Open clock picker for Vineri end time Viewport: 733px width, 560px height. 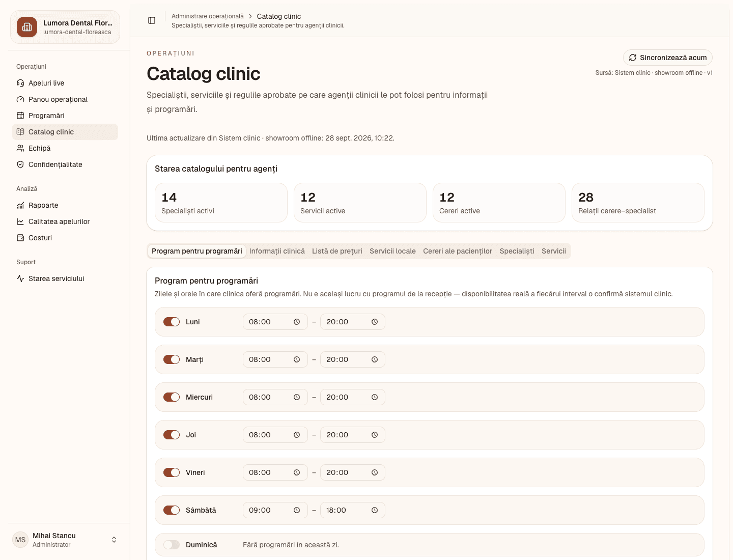click(x=375, y=472)
